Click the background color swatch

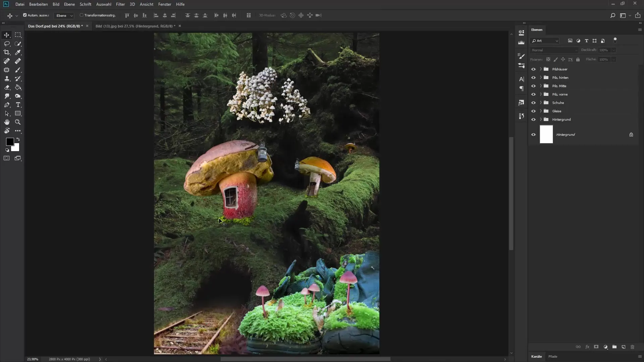(16, 148)
